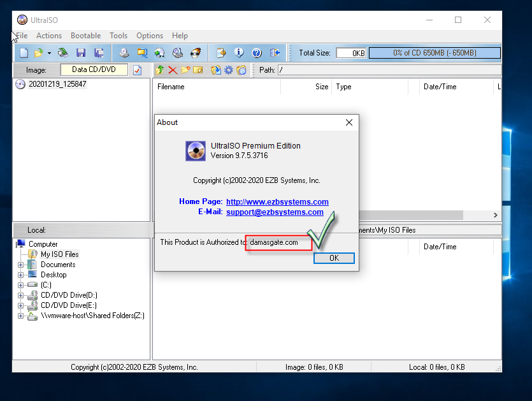This screenshot has height=401, width=532.
Task: Open the File menu
Action: (x=22, y=36)
